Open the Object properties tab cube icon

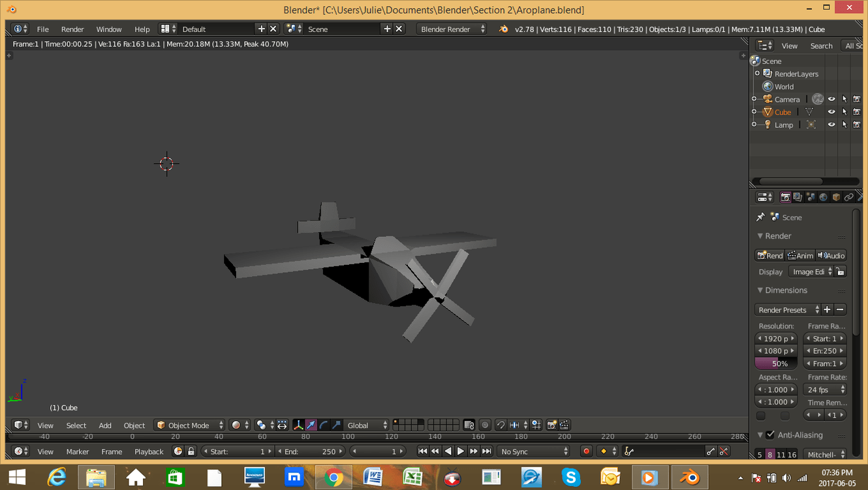[836, 197]
